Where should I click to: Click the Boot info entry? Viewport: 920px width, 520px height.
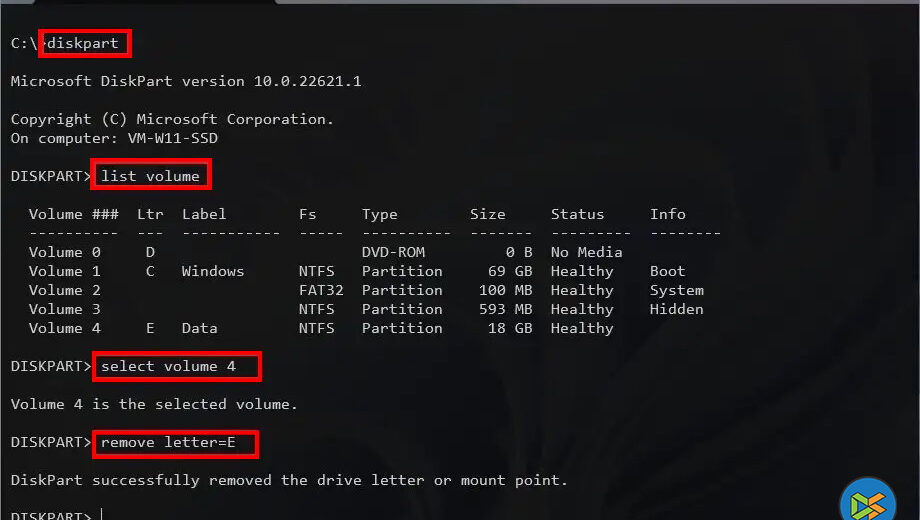tap(667, 271)
